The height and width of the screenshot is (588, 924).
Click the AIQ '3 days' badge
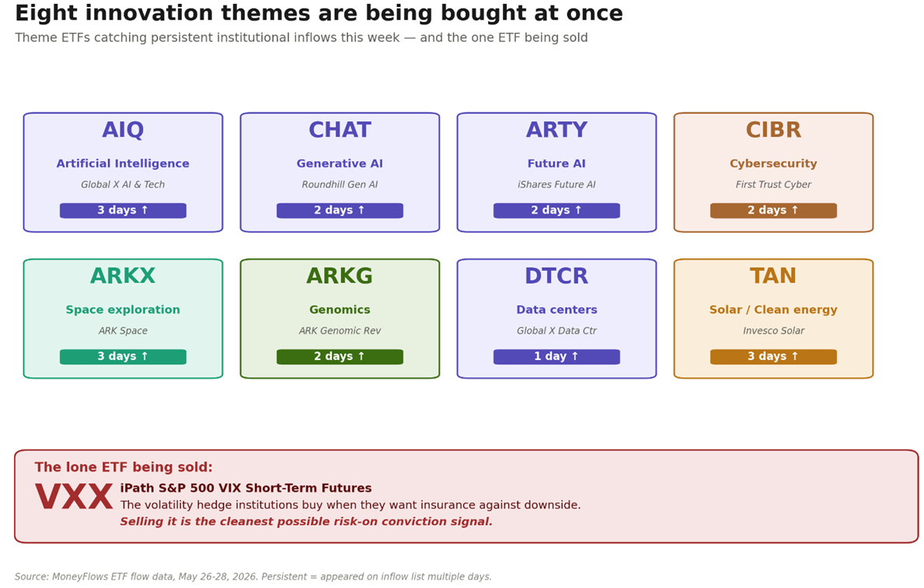click(123, 211)
